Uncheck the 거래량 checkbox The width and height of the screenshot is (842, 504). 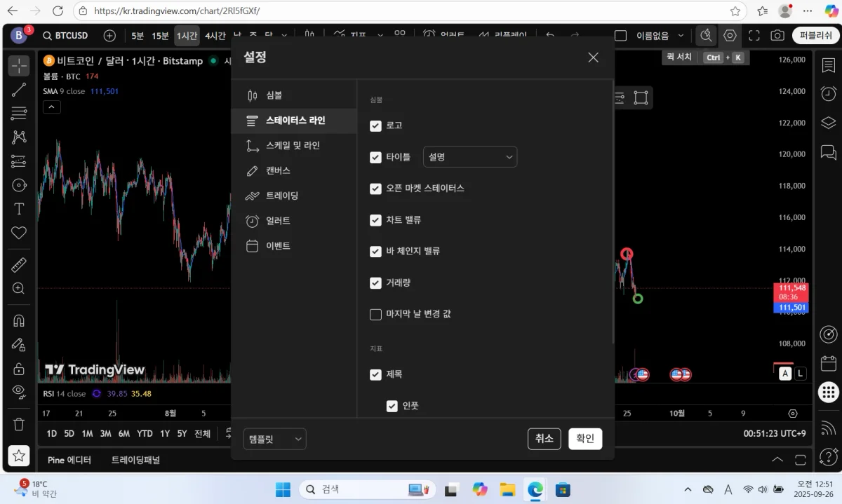point(375,282)
